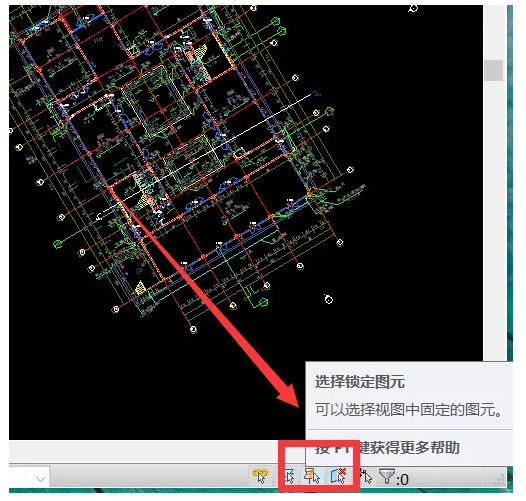Click the filter count ":0" label
526x501 pixels.
pos(402,479)
